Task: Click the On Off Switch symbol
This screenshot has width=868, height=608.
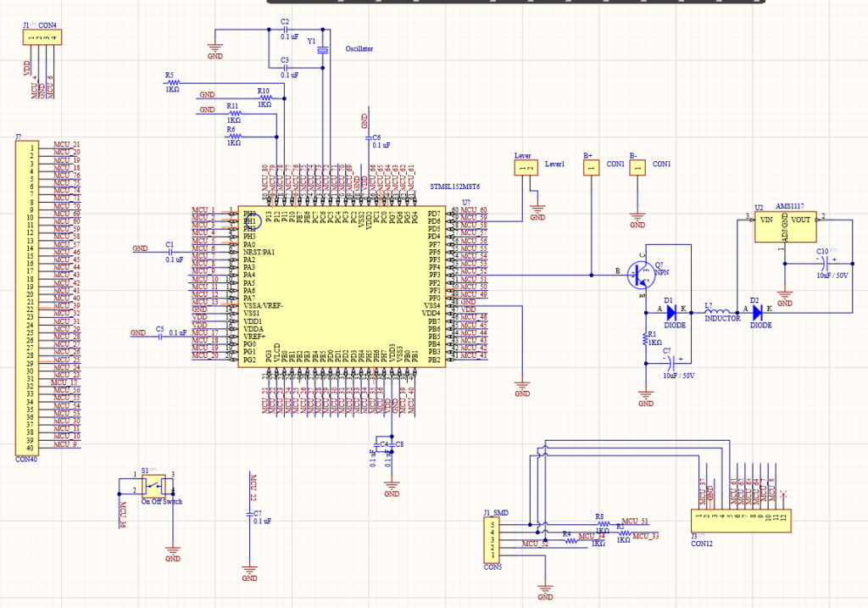Action: pos(153,485)
